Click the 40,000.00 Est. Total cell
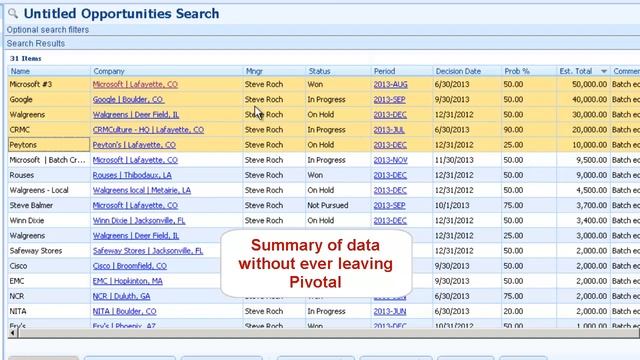The height and width of the screenshot is (360, 640). coord(583,100)
